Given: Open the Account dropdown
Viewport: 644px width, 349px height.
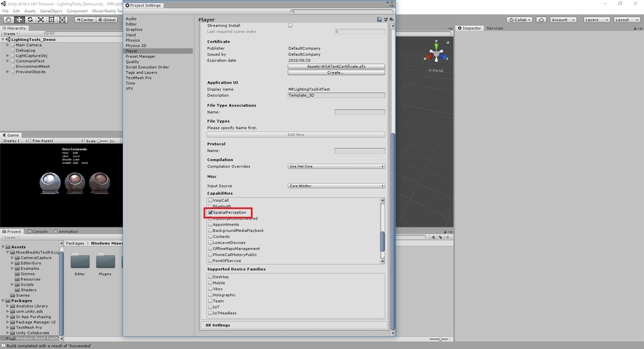Looking at the screenshot, I should [x=563, y=19].
